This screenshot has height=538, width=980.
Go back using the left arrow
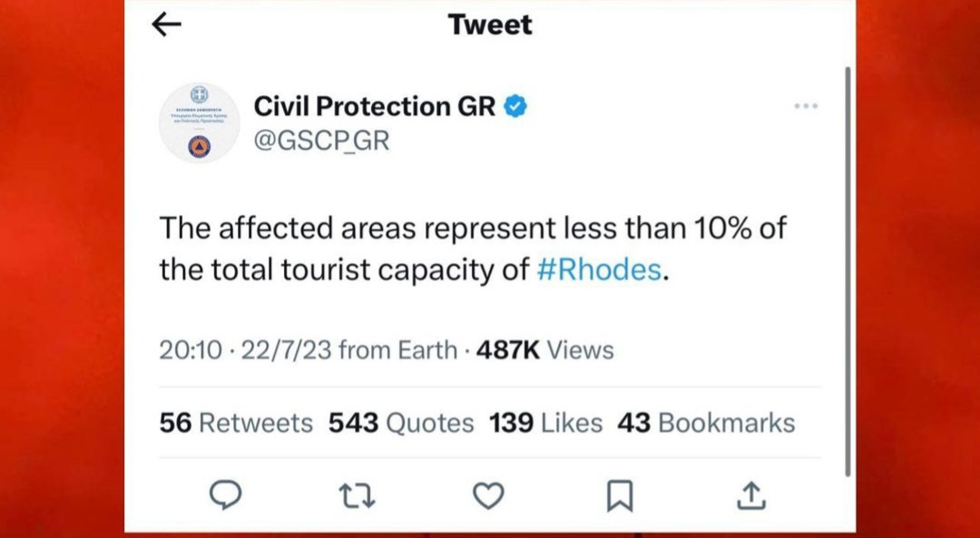pos(166,24)
